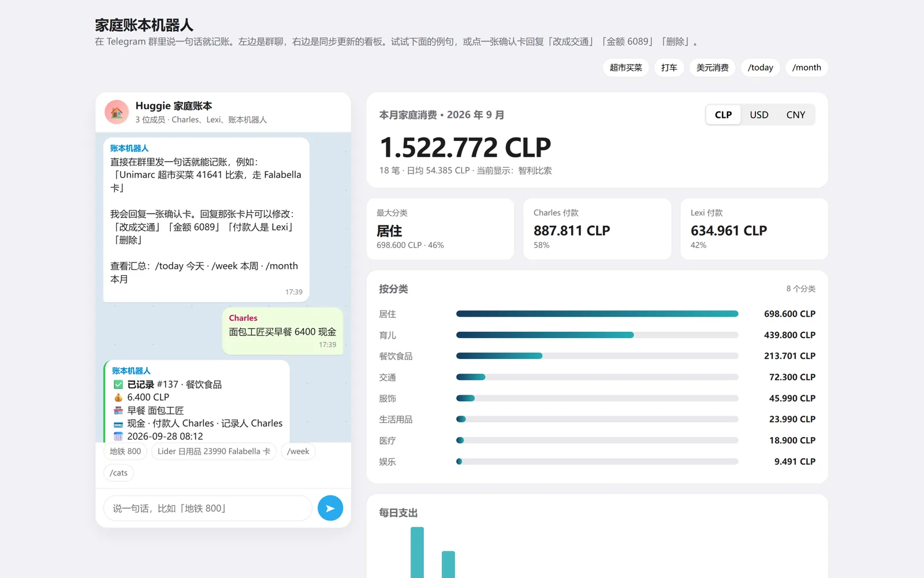Viewport: 924px width, 578px height.
Task: Focus the chat message input field
Action: coord(208,508)
